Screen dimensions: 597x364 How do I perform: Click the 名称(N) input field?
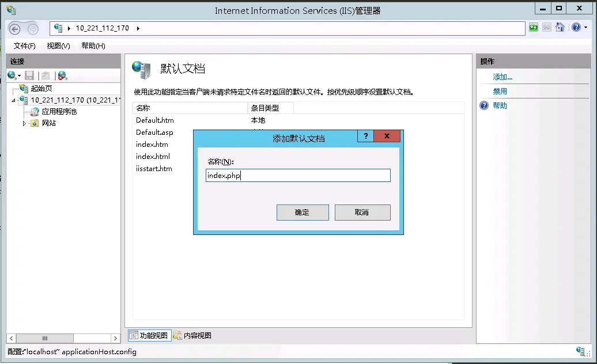tap(298, 175)
